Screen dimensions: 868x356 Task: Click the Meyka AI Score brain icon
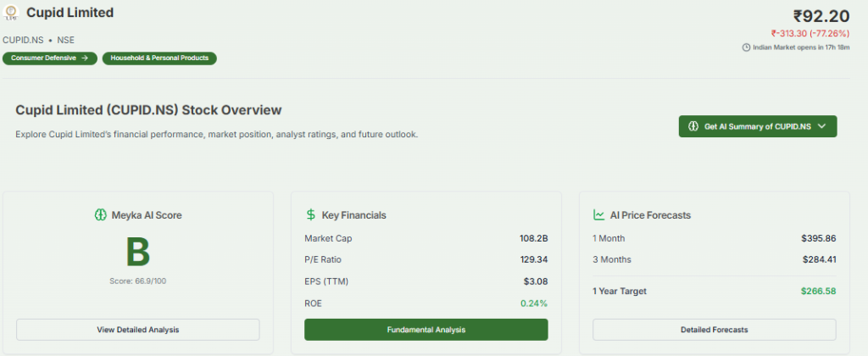point(101,215)
